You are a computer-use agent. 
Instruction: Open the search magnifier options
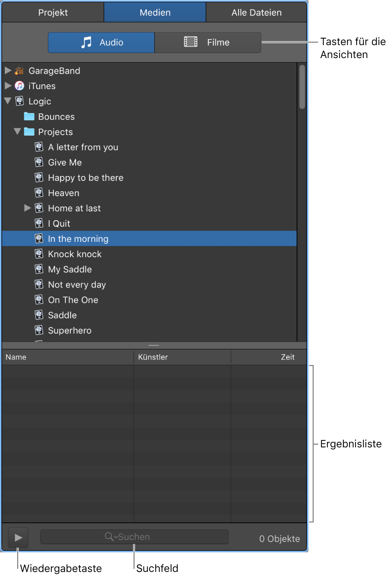(x=110, y=536)
